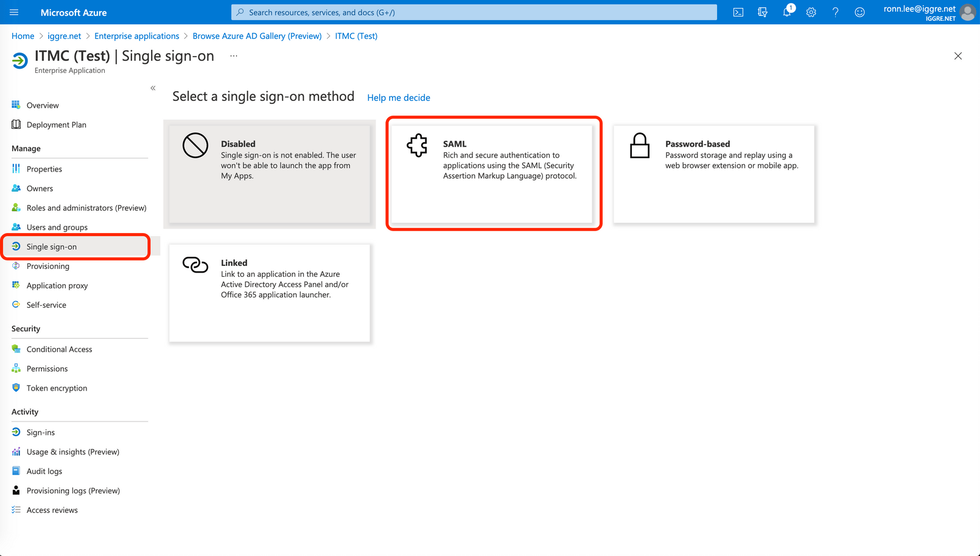
Task: Click the puzzle piece icon on the SAML card
Action: tap(418, 145)
